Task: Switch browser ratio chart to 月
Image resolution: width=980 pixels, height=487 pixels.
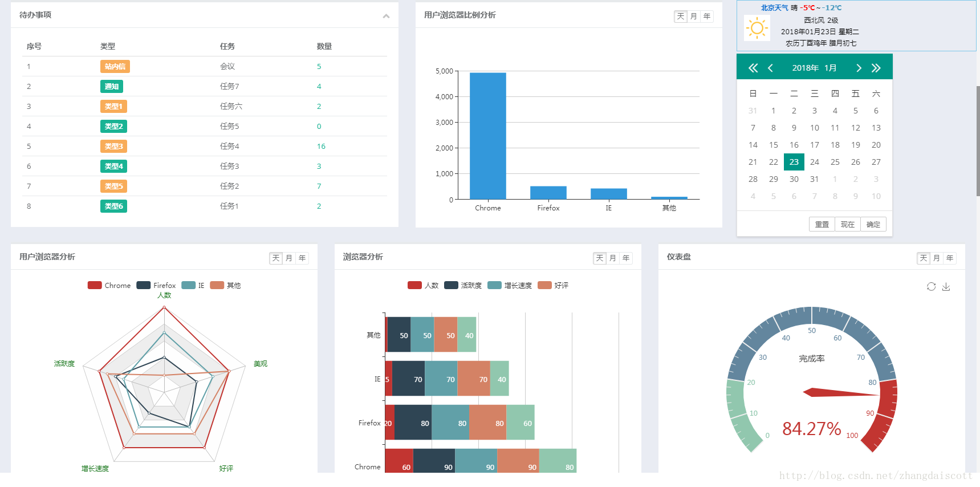Action: (694, 17)
